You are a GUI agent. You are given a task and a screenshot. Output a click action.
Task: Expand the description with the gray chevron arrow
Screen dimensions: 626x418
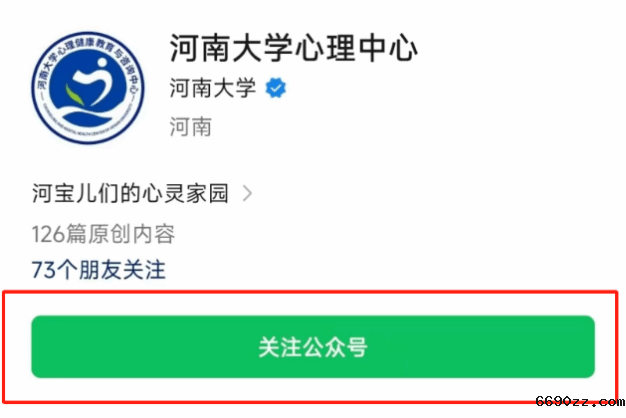(x=248, y=193)
